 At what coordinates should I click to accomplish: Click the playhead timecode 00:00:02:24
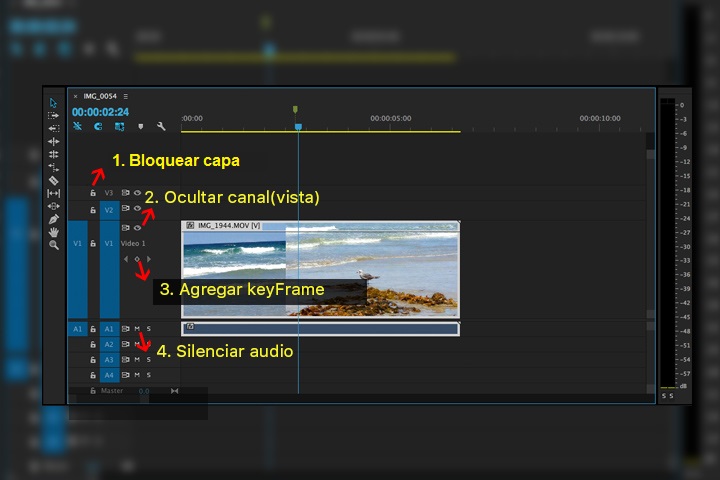(x=100, y=112)
